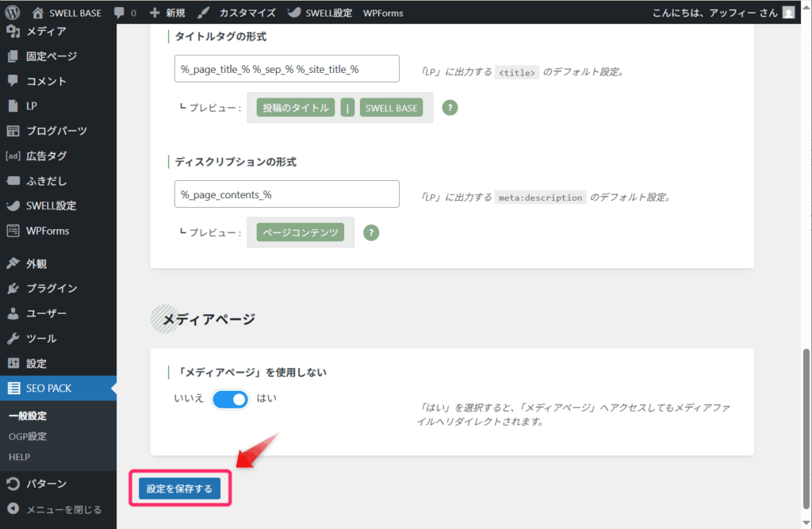Open the OGP設定 submenu item
The height and width of the screenshot is (529, 812).
[28, 436]
